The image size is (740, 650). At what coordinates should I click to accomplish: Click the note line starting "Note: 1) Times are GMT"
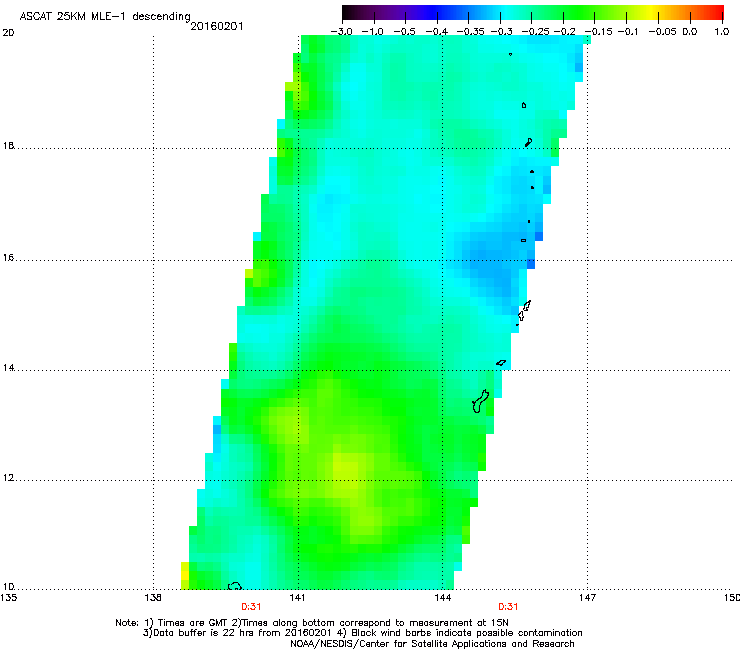pos(312,623)
